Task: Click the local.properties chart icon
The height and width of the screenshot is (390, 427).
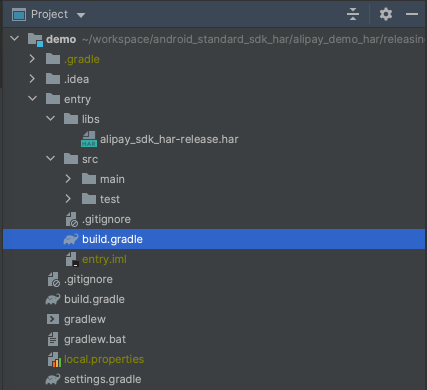Action: 54,359
